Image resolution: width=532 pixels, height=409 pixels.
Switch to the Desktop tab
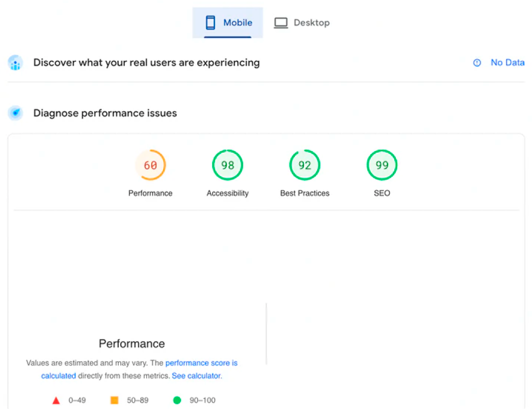(x=302, y=23)
